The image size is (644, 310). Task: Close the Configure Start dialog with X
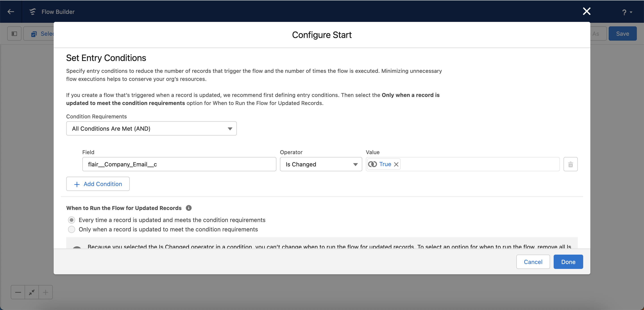[x=587, y=11]
